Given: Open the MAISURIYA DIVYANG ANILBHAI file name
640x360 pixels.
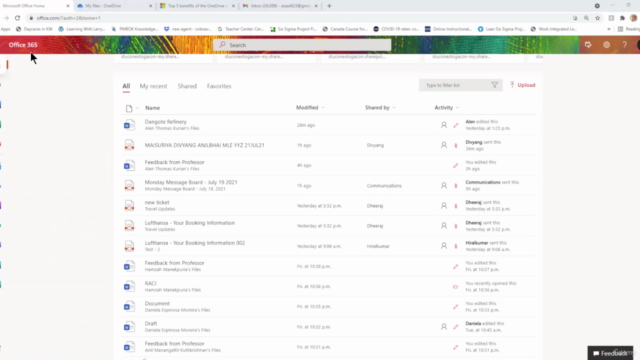Looking at the screenshot, I should 204,145.
